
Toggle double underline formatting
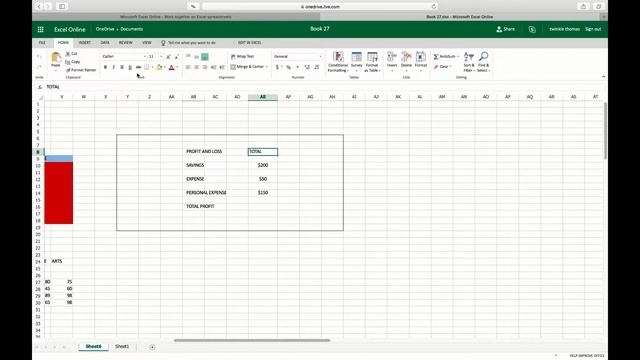click(x=130, y=67)
